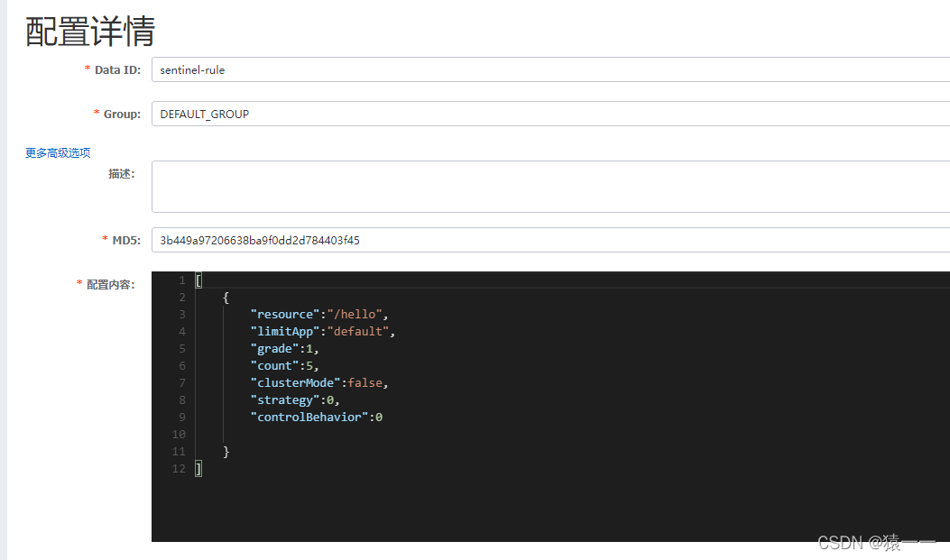Click the opening square bracket on line 1
Viewport: 950px width, 560px height.
click(x=198, y=280)
